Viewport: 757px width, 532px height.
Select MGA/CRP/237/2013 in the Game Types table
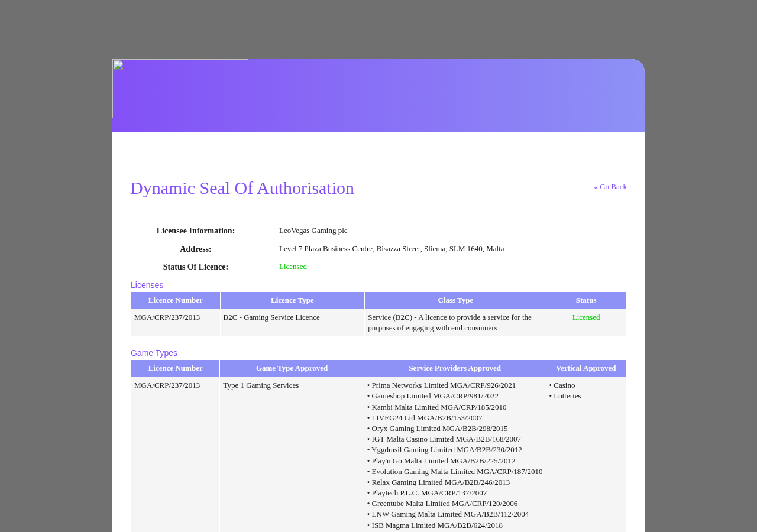point(167,385)
